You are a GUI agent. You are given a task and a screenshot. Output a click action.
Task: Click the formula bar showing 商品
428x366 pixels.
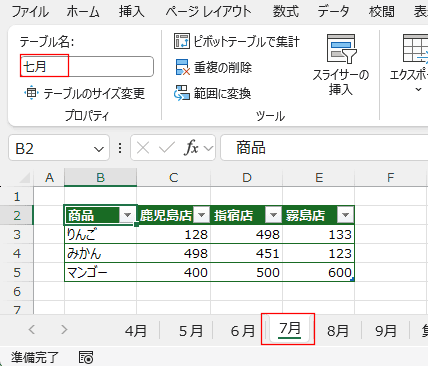tap(324, 148)
